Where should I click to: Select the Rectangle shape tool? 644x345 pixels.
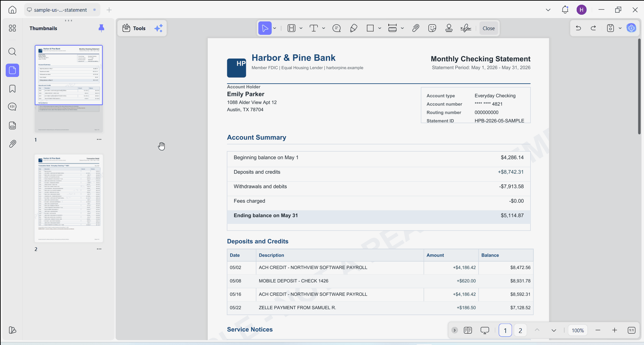tap(370, 28)
